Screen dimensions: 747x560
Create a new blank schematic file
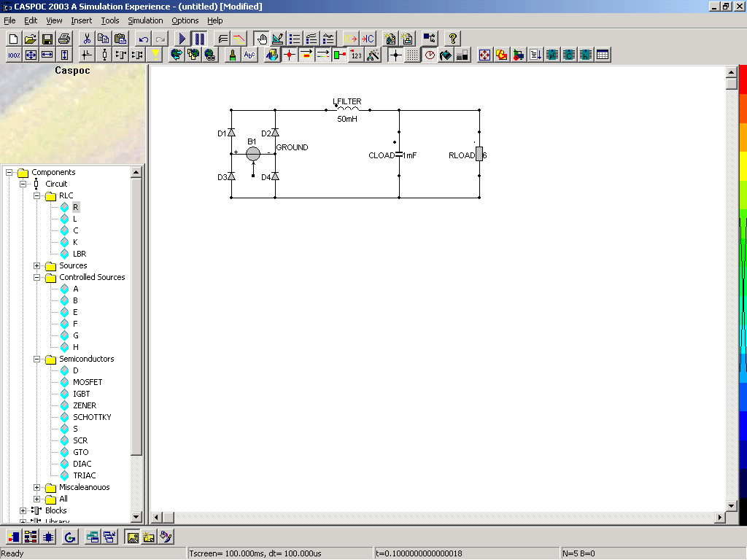point(13,39)
